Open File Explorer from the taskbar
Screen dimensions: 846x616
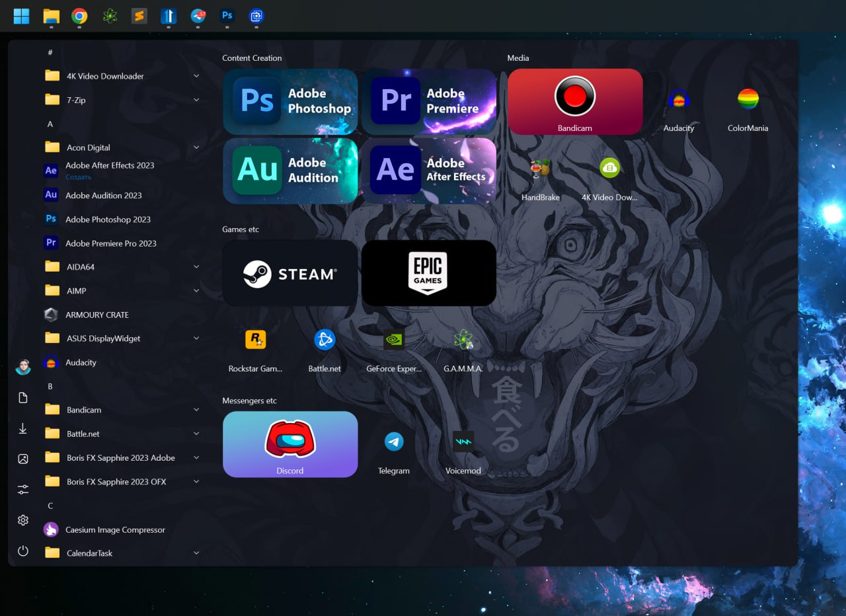pyautogui.click(x=51, y=16)
